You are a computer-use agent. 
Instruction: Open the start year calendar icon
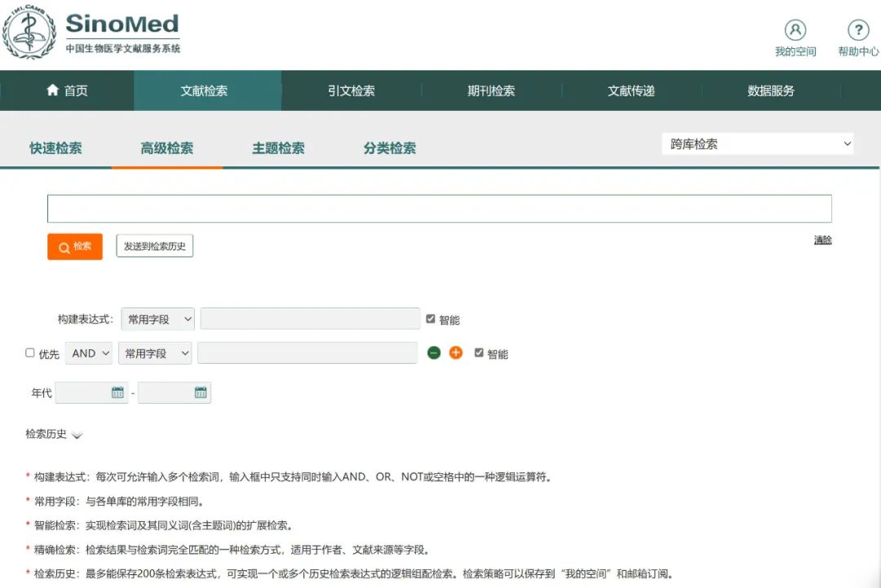coord(117,392)
